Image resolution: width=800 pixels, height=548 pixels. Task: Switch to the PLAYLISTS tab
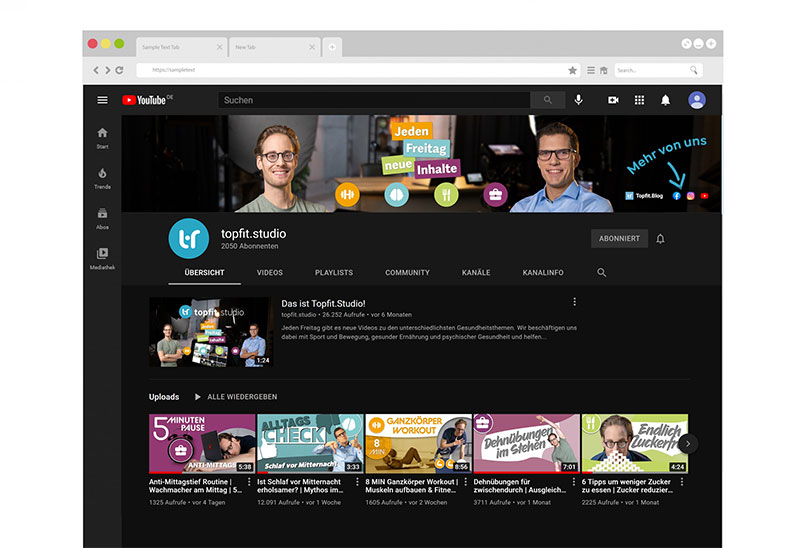click(334, 272)
